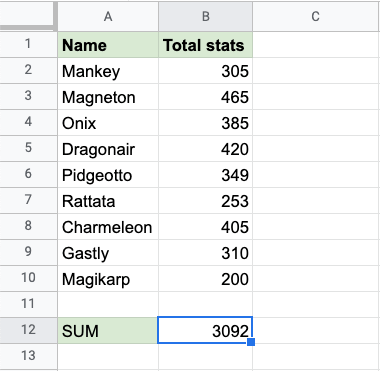Select the Gastly stats cell 310
This screenshot has height=371, width=380.
[x=205, y=253]
